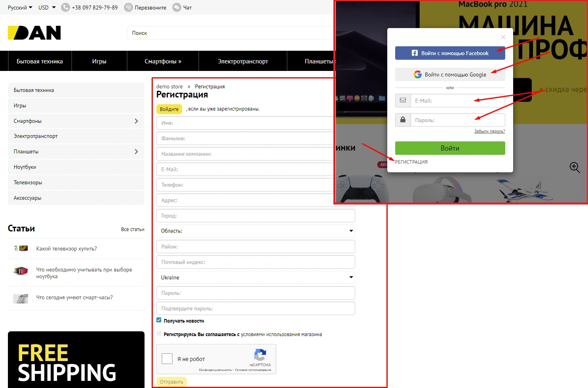588x388 pixels.
Task: Expand Смартфоны in the sidebar
Action: tap(136, 121)
